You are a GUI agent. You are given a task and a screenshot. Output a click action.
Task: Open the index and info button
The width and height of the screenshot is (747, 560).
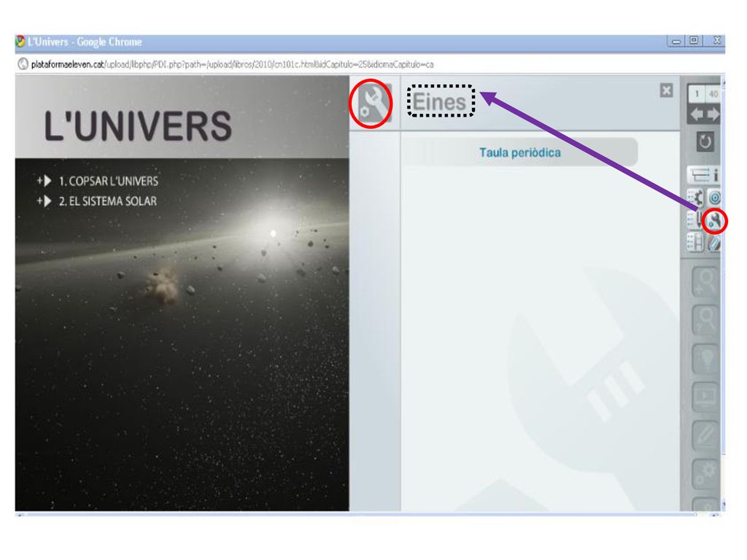[704, 175]
